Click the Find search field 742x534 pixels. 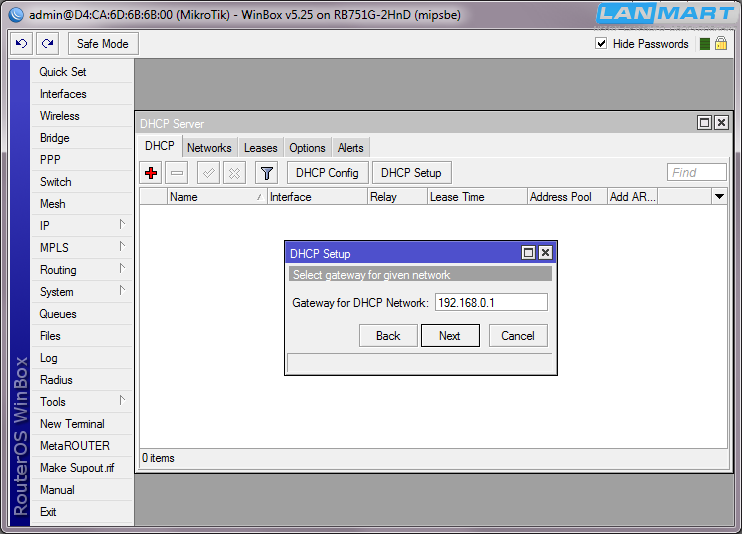point(697,172)
